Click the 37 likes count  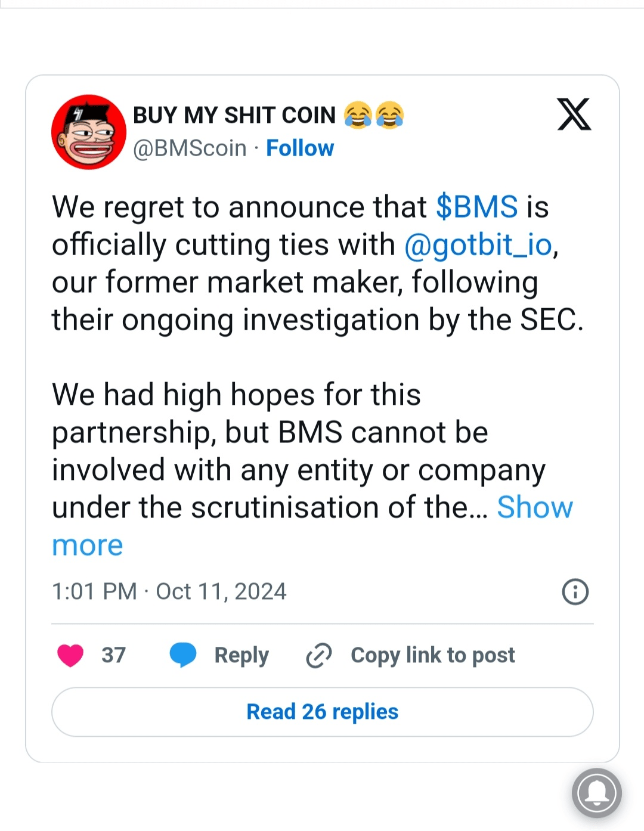tap(113, 655)
